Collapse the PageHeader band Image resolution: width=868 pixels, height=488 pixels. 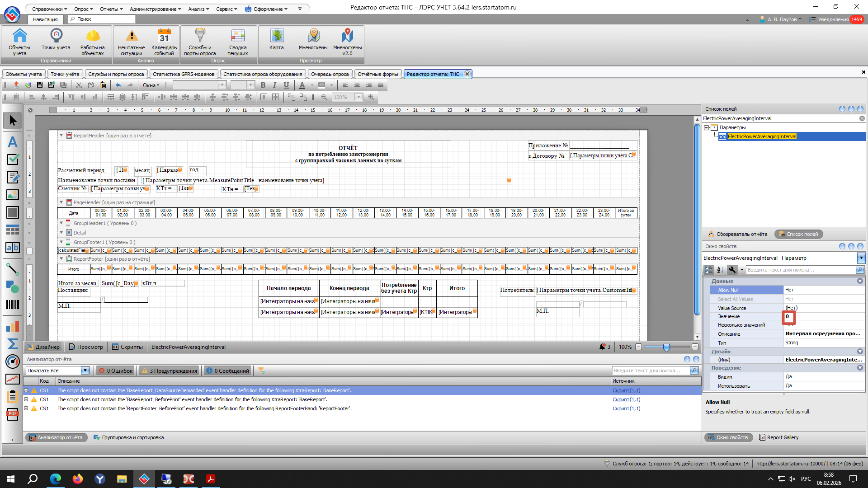pos(61,202)
